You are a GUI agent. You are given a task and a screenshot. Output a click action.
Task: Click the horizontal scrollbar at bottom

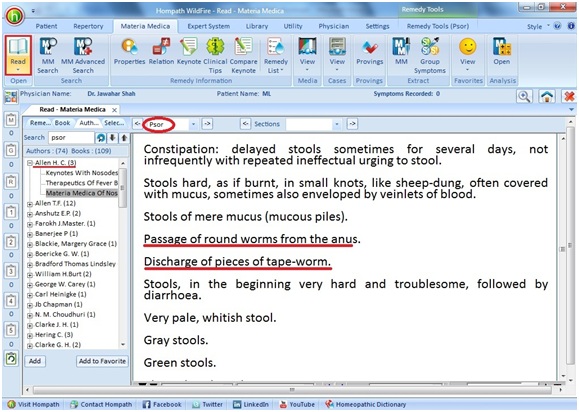click(292, 389)
